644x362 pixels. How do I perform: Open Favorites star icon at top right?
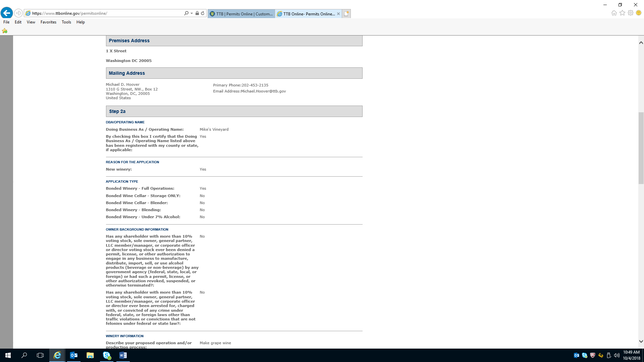622,13
